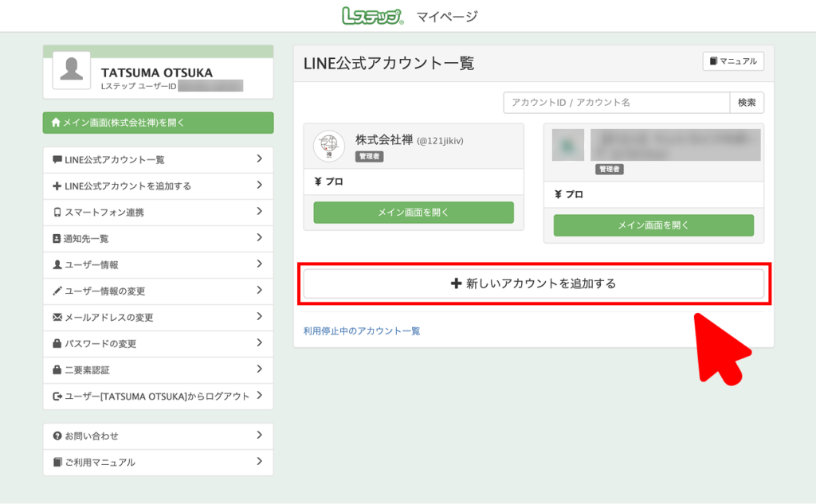Click the question mark icon beside お問い合わせ
The width and height of the screenshot is (816, 504).
(57, 436)
